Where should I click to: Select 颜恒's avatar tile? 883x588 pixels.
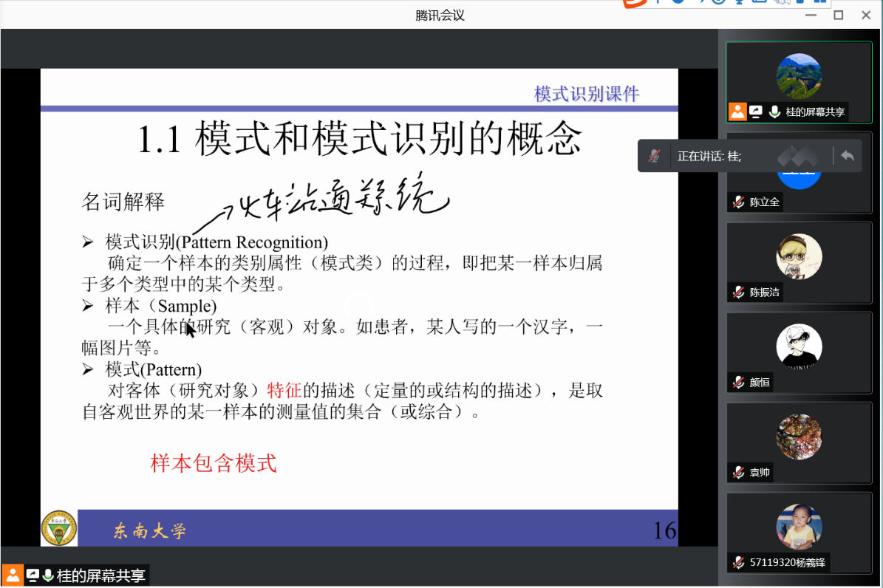pos(799,346)
